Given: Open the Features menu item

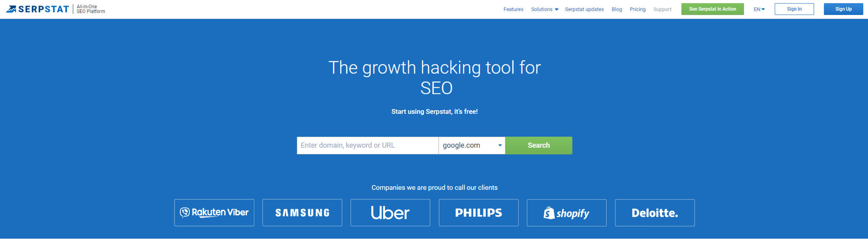Looking at the screenshot, I should (513, 9).
